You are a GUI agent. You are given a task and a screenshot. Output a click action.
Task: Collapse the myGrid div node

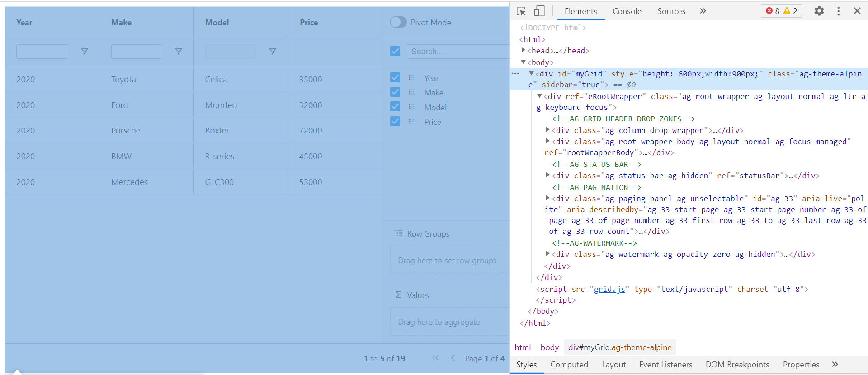tap(531, 73)
